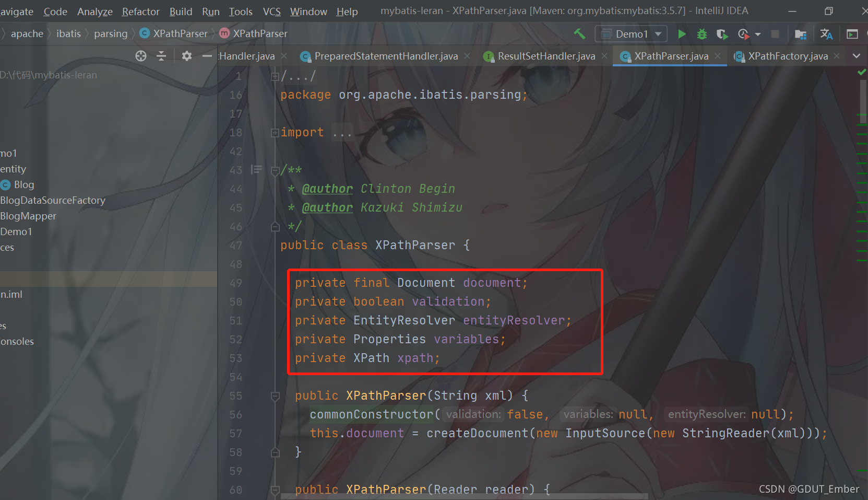The height and width of the screenshot is (500, 868).
Task: Click the 'document' field on line 49
Action: pos(492,283)
